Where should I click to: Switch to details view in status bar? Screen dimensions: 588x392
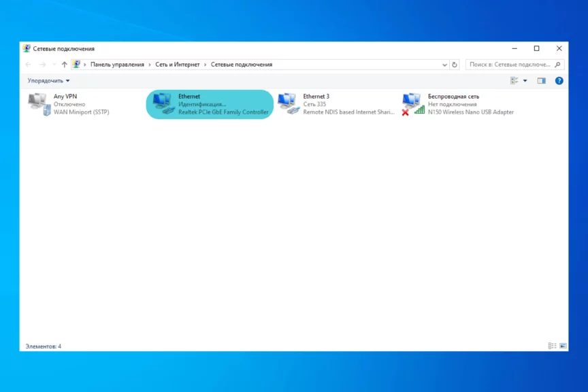coord(552,346)
